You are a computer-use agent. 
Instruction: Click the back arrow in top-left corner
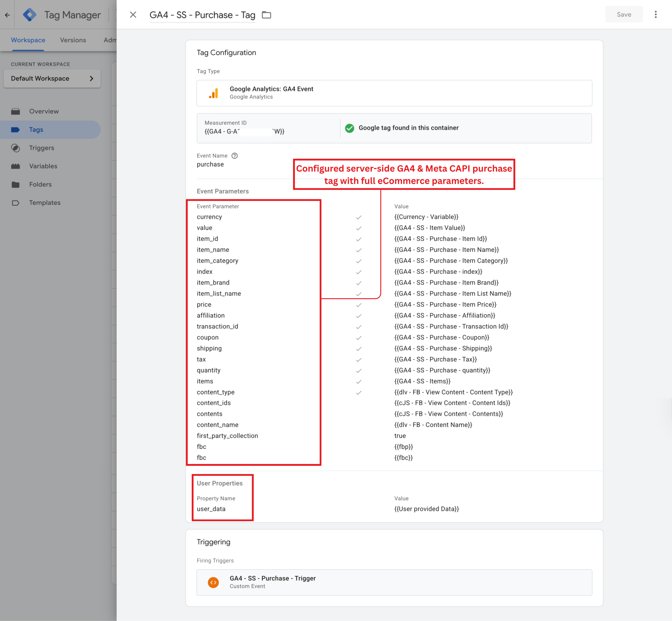pyautogui.click(x=7, y=15)
